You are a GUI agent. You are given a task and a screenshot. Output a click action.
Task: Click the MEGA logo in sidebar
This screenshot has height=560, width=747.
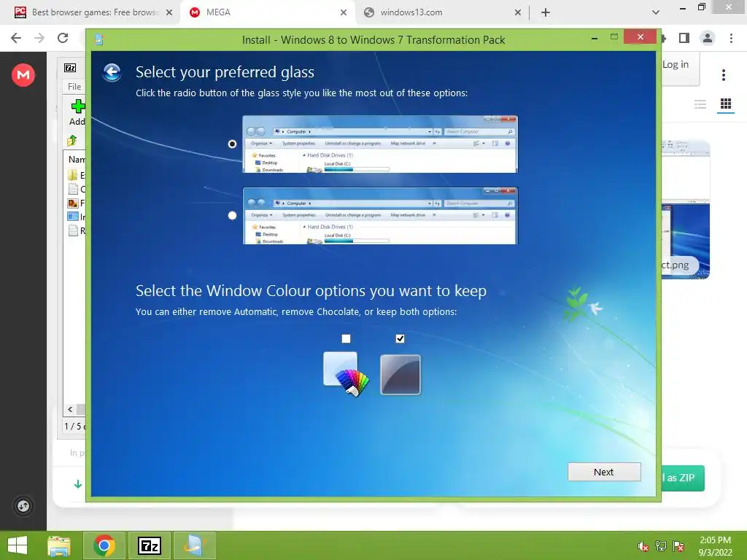(23, 75)
